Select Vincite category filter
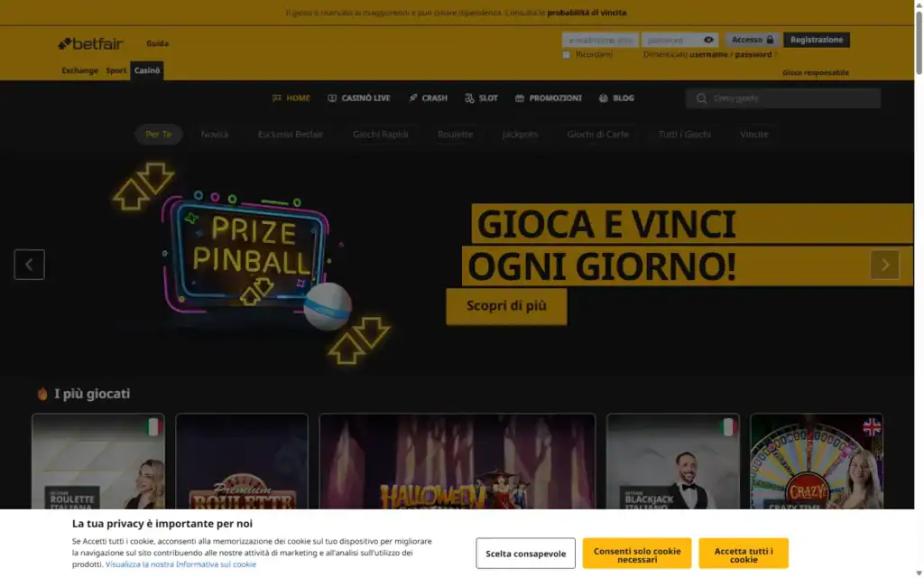The width and height of the screenshot is (924, 578). (754, 135)
